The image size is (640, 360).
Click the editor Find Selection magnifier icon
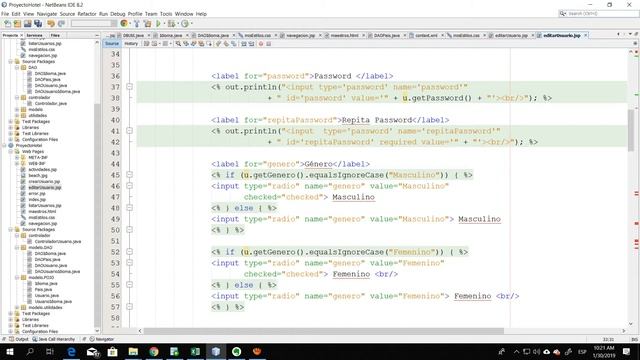(x=178, y=44)
